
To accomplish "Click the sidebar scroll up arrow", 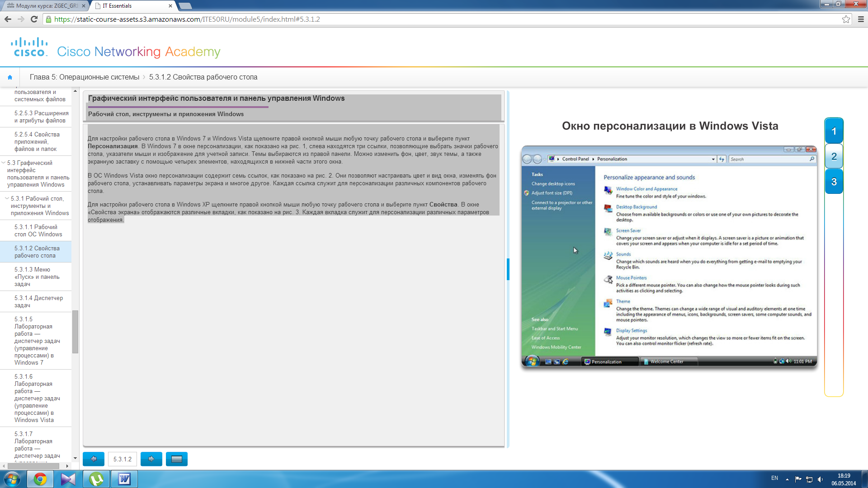I will coord(75,91).
